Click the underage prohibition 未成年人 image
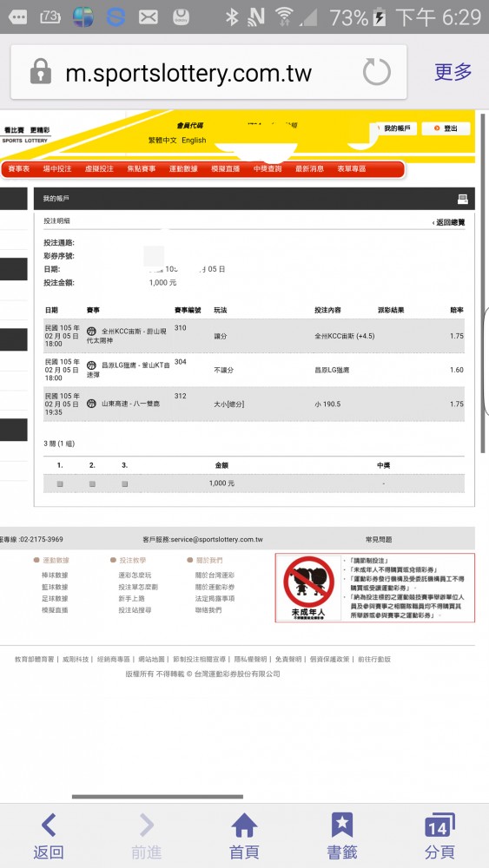489x868 pixels. (x=308, y=588)
